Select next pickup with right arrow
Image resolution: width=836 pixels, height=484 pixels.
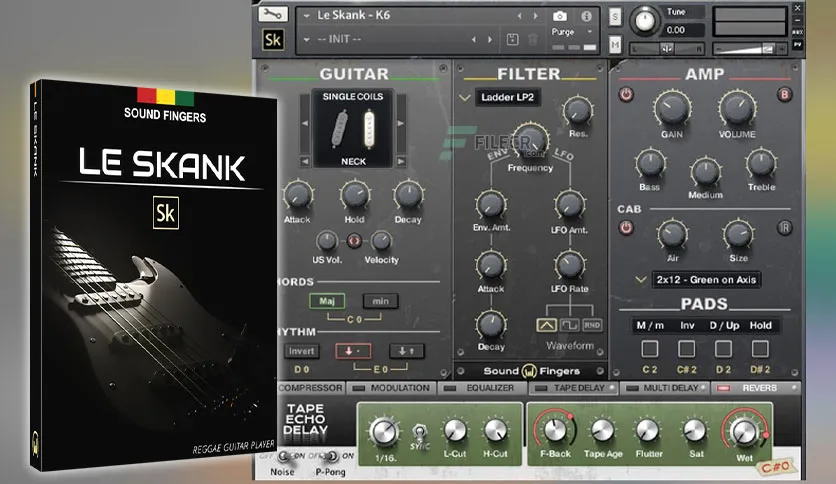[x=401, y=123]
